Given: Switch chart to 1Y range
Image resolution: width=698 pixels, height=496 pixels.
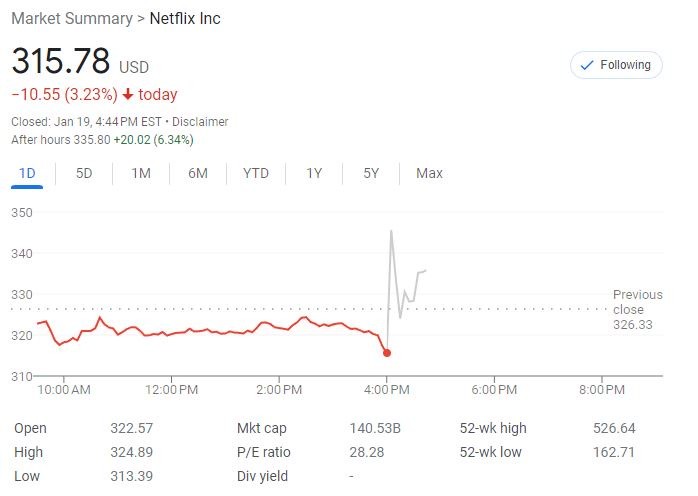Looking at the screenshot, I should 314,173.
